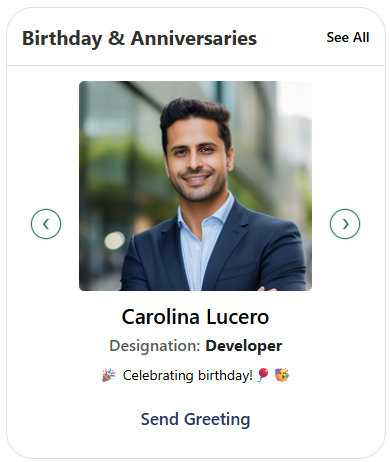Open See All birthdays and anniversaries
This screenshot has width=390, height=462.
click(348, 37)
